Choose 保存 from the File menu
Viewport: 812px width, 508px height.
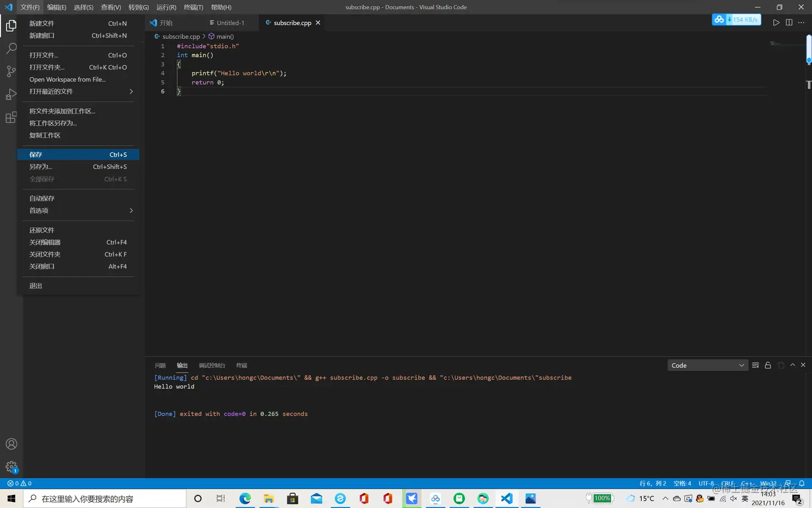[x=78, y=155]
